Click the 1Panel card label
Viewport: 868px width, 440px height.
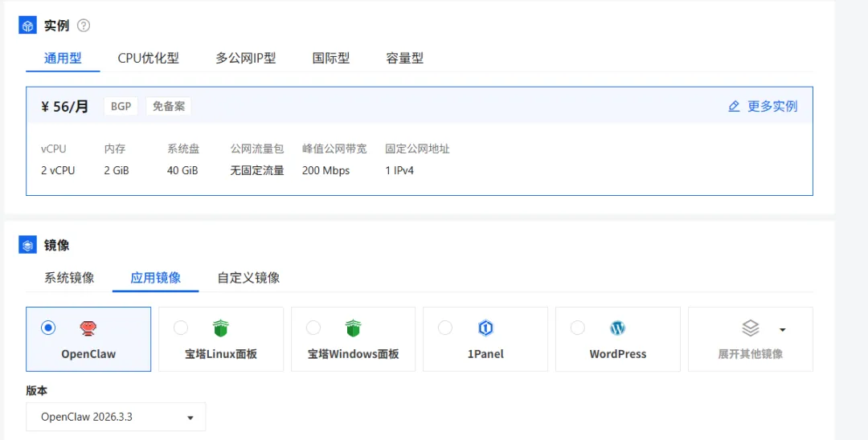(485, 354)
